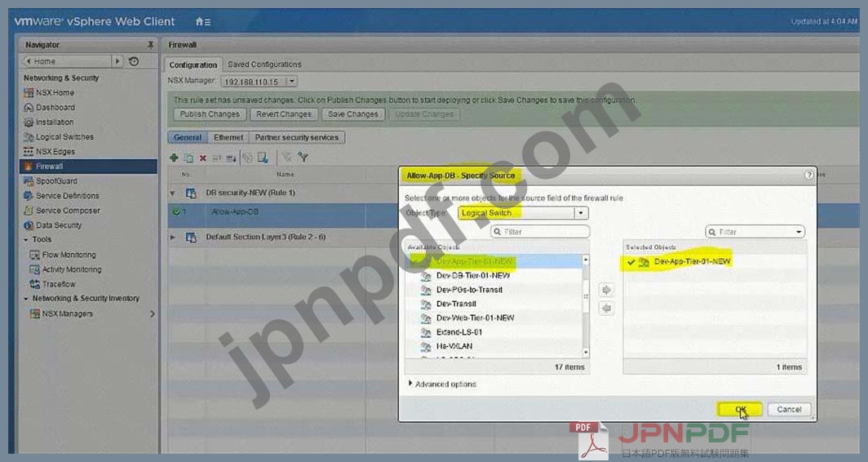Click scroll down arrow of Available Objects

[586, 353]
